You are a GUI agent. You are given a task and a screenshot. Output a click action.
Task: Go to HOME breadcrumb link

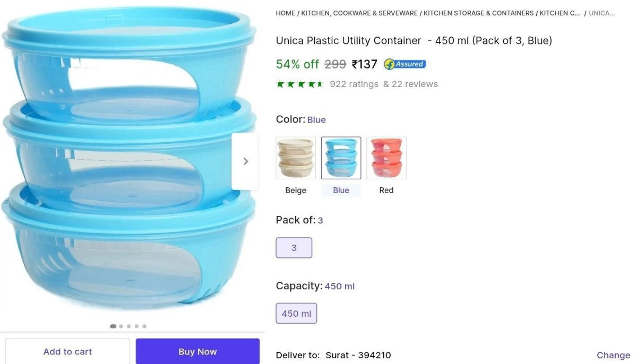286,13
